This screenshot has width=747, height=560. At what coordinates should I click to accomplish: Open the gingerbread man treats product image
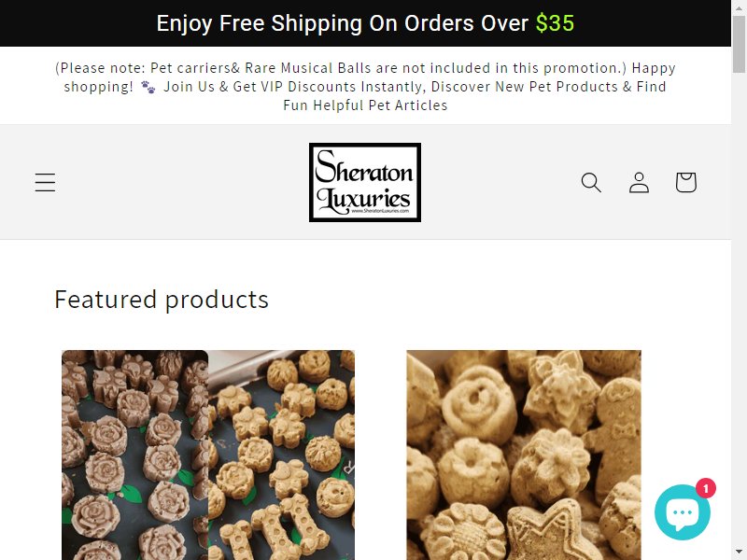coord(524,455)
